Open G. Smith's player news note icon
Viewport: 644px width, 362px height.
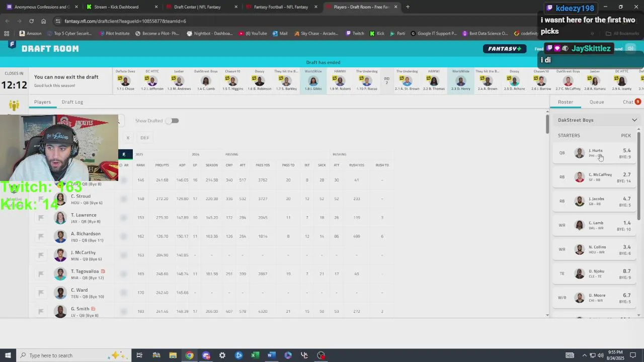pos(93,309)
